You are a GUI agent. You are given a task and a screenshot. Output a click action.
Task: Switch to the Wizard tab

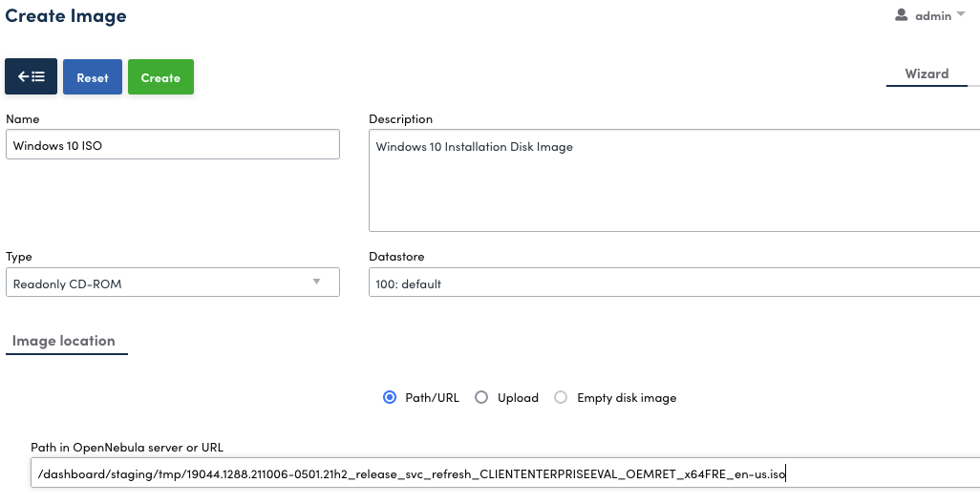tap(927, 73)
